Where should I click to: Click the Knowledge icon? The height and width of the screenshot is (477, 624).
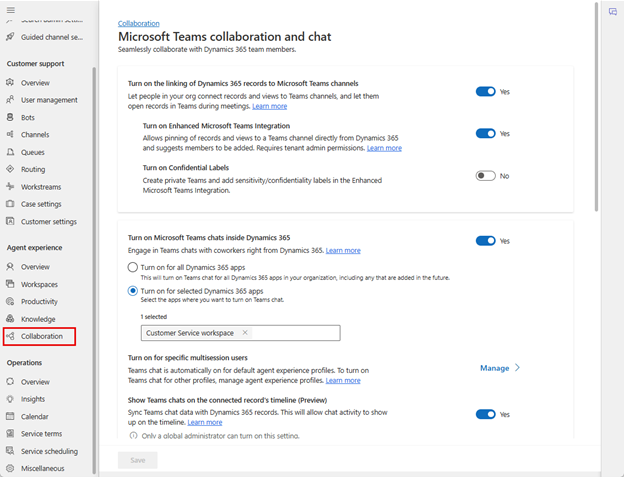(10, 319)
